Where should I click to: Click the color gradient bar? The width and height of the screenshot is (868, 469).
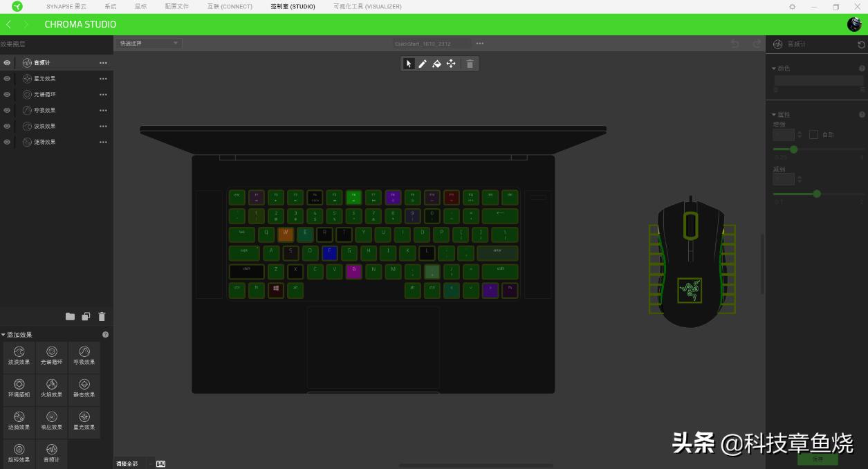click(x=819, y=81)
